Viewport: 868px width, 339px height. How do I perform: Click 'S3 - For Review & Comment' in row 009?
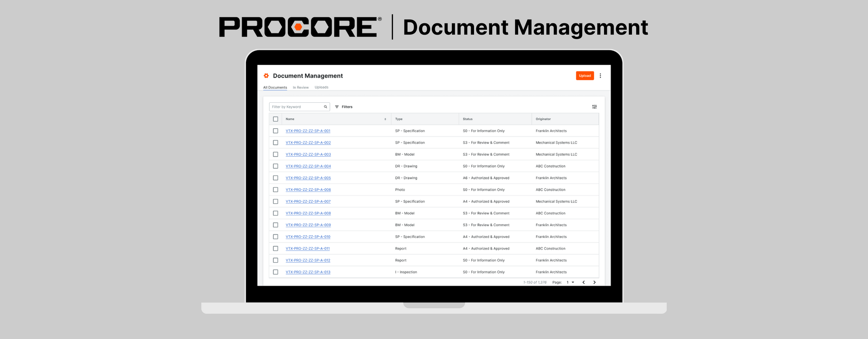[486, 225]
